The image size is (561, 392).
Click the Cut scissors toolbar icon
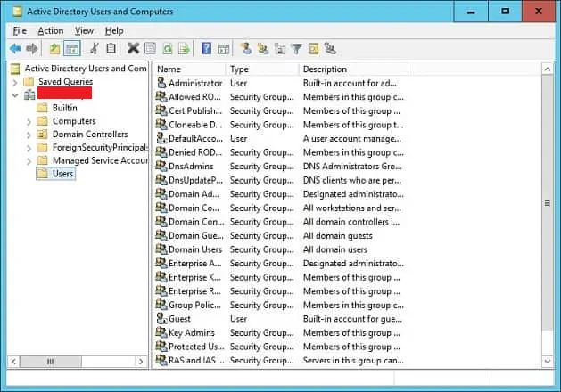95,48
